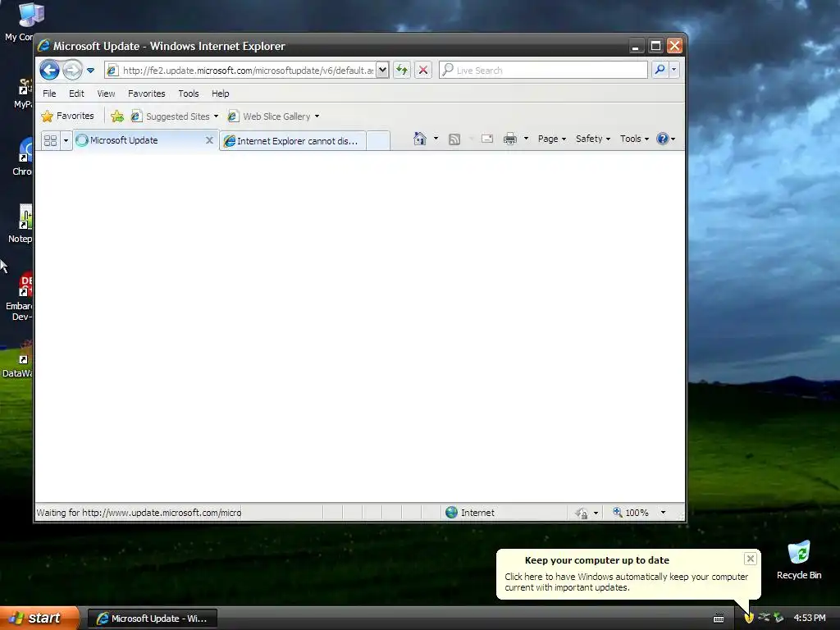Close the Keep your computer up to date balloon

750,559
